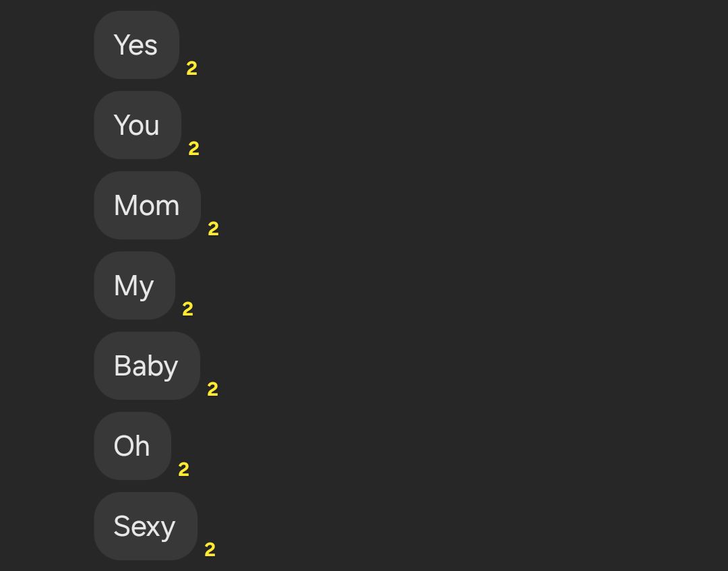Select the count badge beside "Mom"
The width and height of the screenshot is (728, 571).
point(213,229)
